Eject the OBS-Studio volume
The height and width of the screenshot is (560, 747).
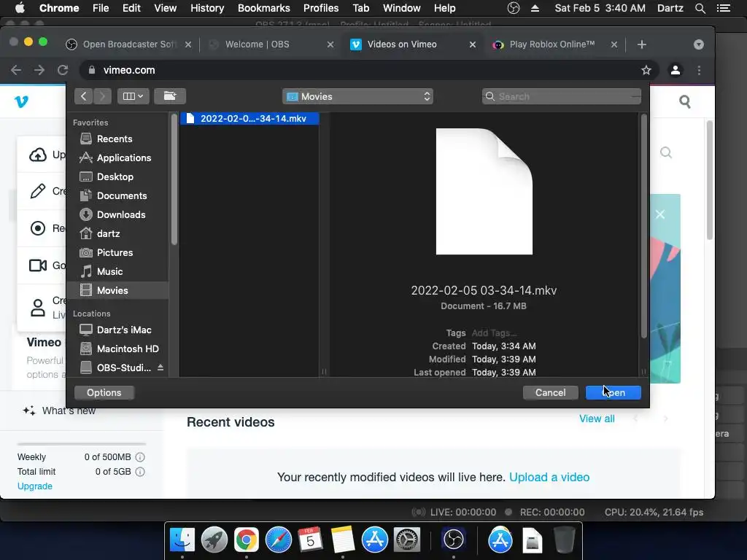160,367
